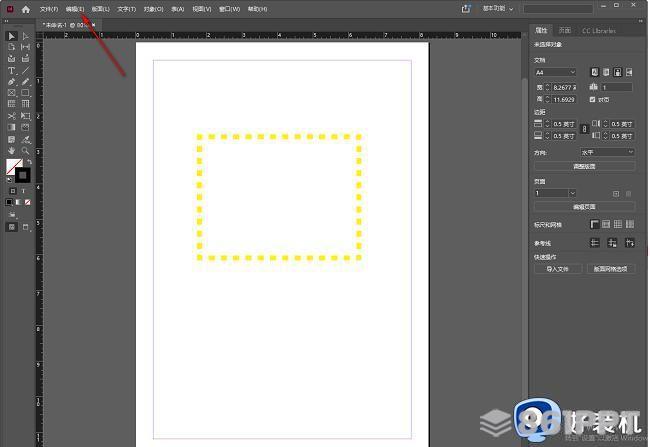Click the adjust layout button
This screenshot has width=650, height=447.
click(x=585, y=166)
